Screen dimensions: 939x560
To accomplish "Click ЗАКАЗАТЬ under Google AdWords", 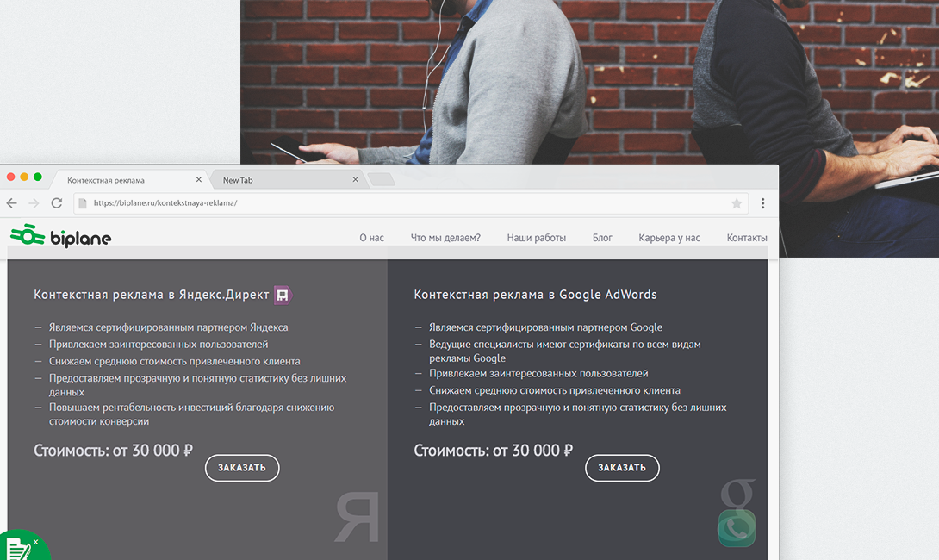I will click(x=622, y=468).
